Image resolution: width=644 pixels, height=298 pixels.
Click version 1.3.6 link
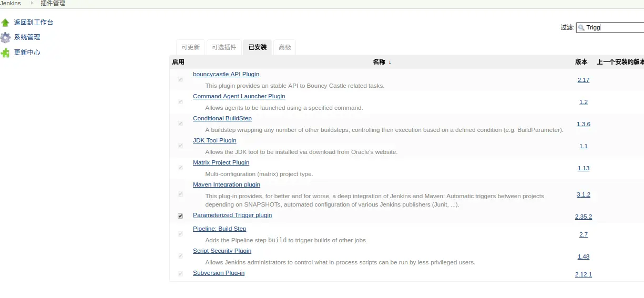[x=584, y=124]
